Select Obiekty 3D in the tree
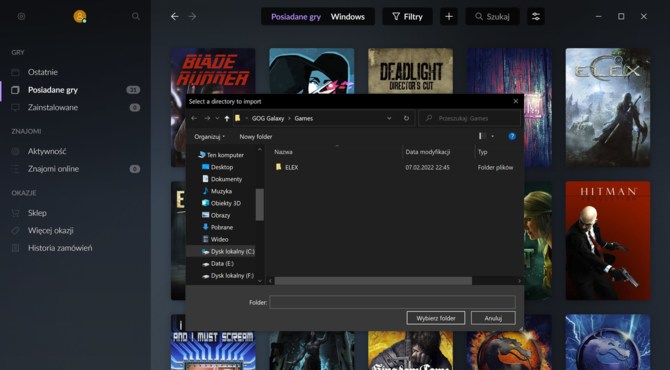The width and height of the screenshot is (670, 370). point(221,203)
